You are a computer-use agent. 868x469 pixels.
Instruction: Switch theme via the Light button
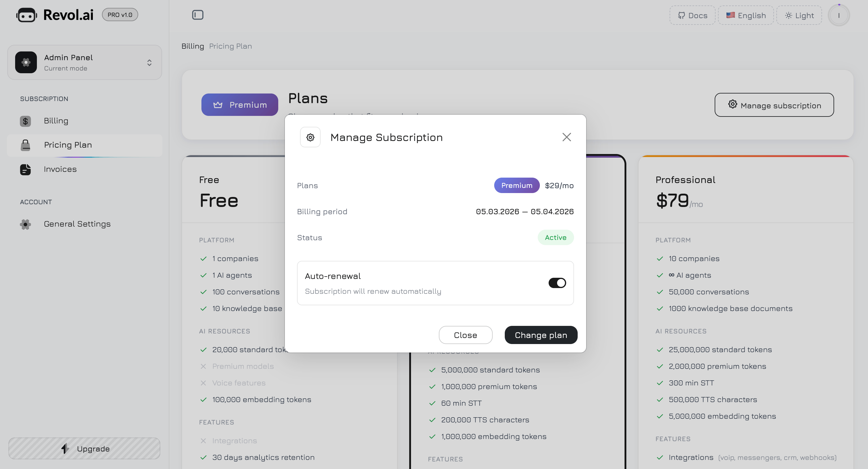click(799, 15)
